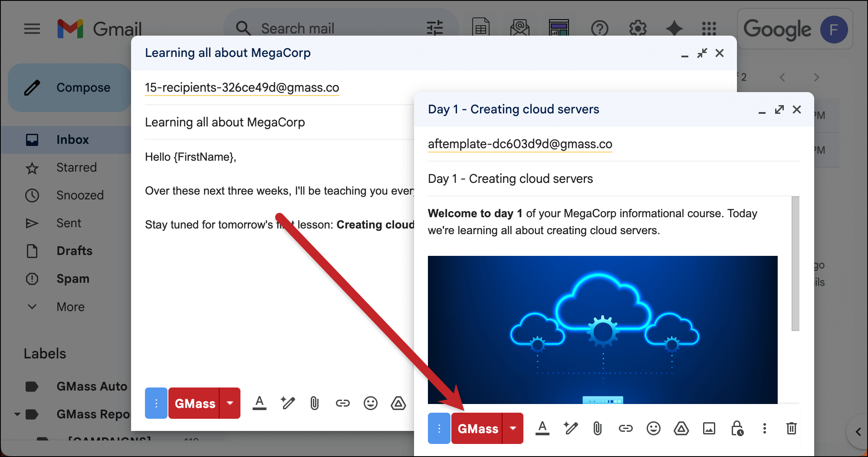868x457 pixels.
Task: Open GMass settings arrow in Day 1 draft
Action: coord(513,429)
